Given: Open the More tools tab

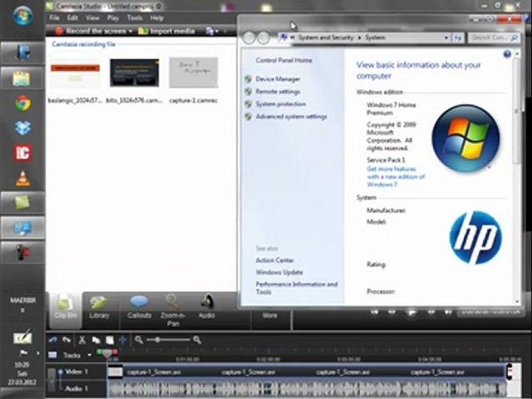Looking at the screenshot, I should (x=270, y=315).
